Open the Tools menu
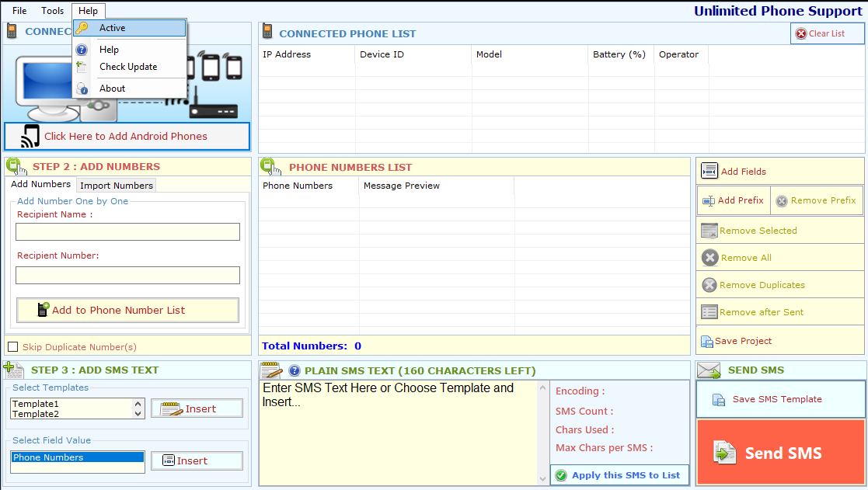Viewport: 868px width, 490px height. click(53, 11)
